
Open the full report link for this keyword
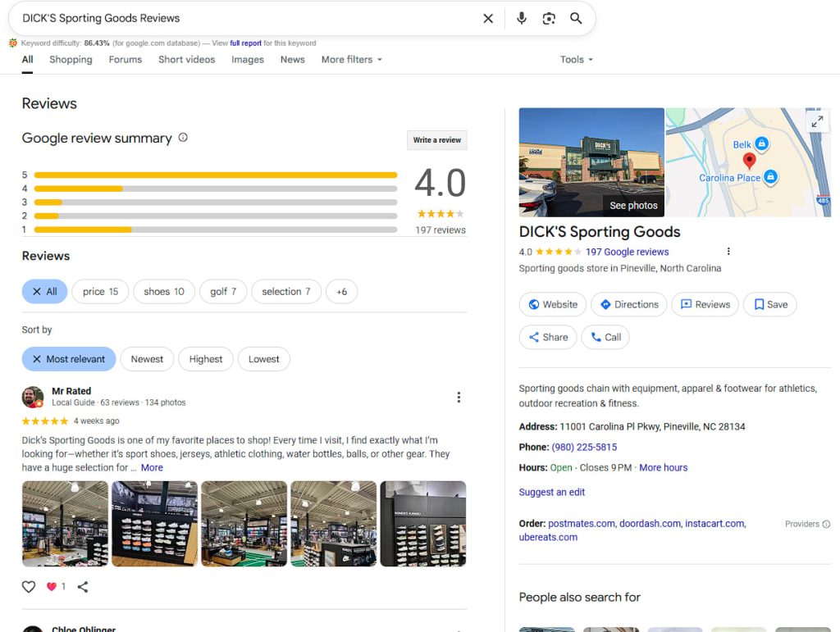tap(246, 43)
